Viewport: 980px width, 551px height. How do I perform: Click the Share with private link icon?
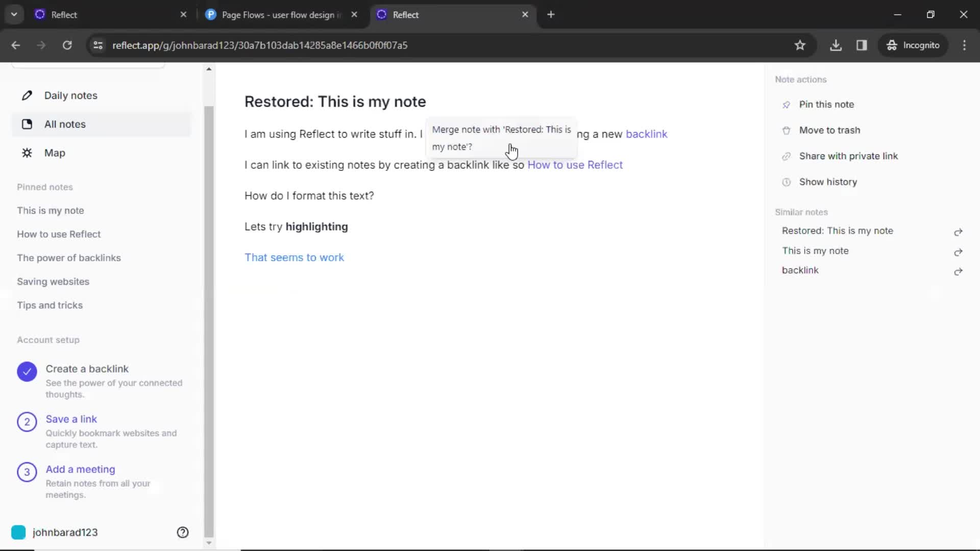click(x=786, y=156)
